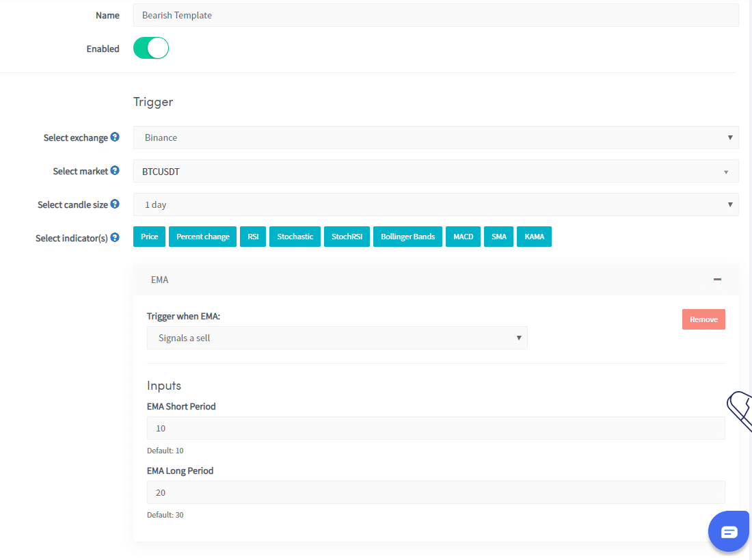Click the help icon beside Select candle size

click(115, 204)
